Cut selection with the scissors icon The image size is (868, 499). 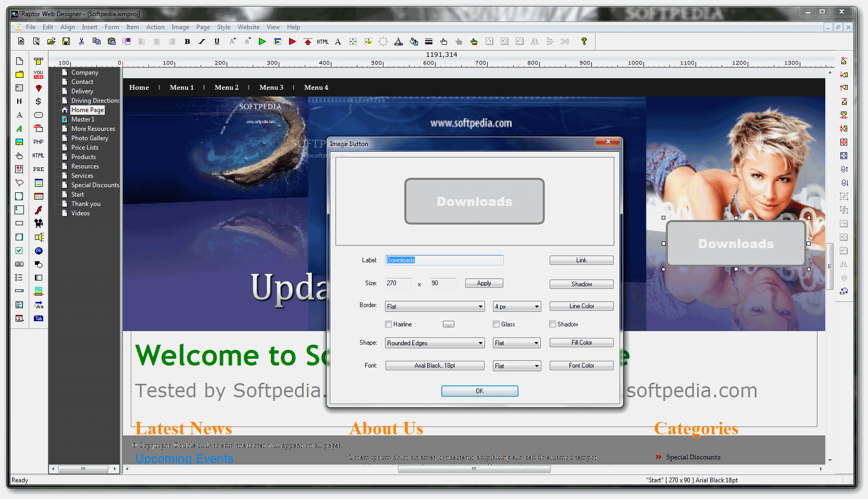click(x=81, y=42)
